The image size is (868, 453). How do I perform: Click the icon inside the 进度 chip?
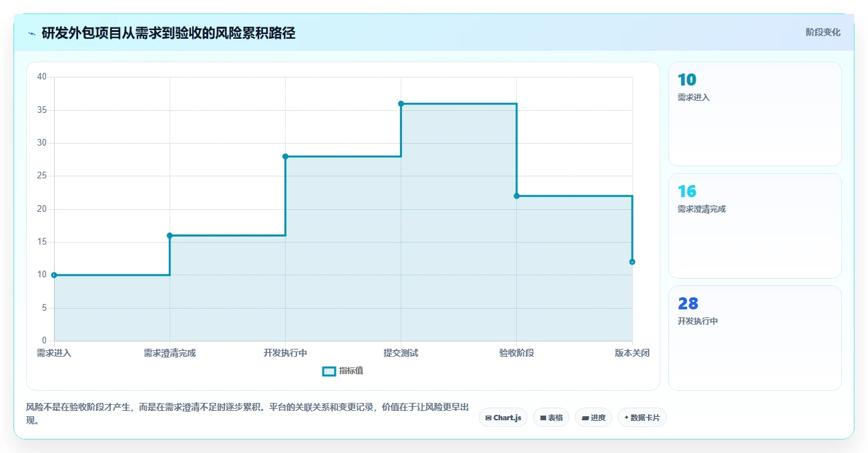(x=585, y=418)
